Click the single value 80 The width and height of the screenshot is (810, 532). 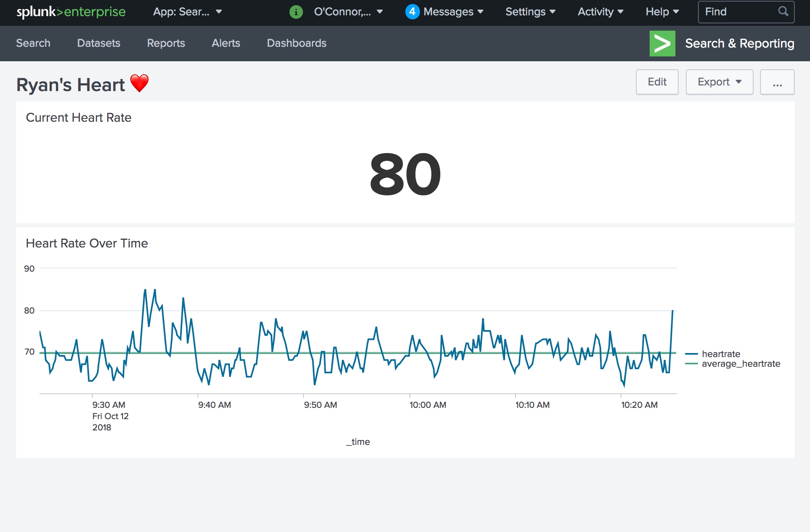coord(405,174)
